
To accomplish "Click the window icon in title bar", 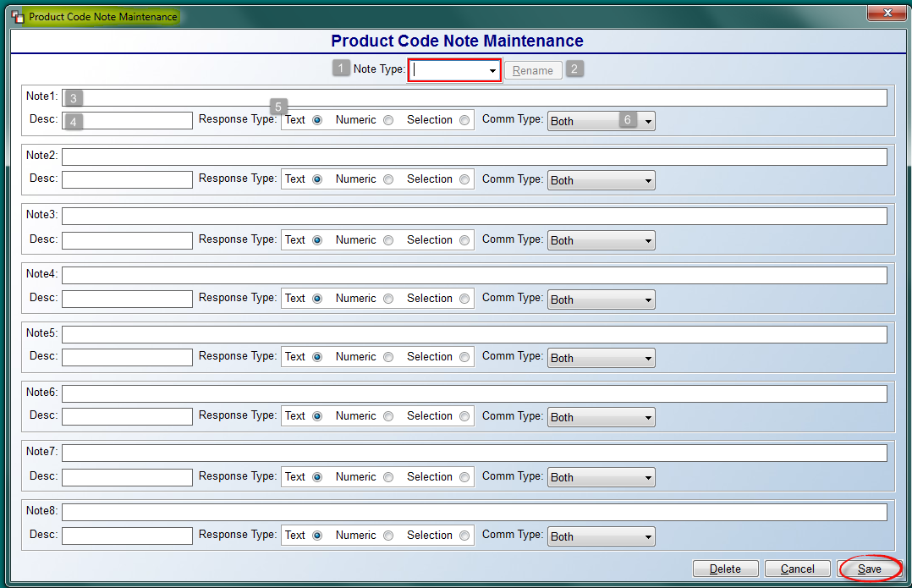I will pos(18,16).
